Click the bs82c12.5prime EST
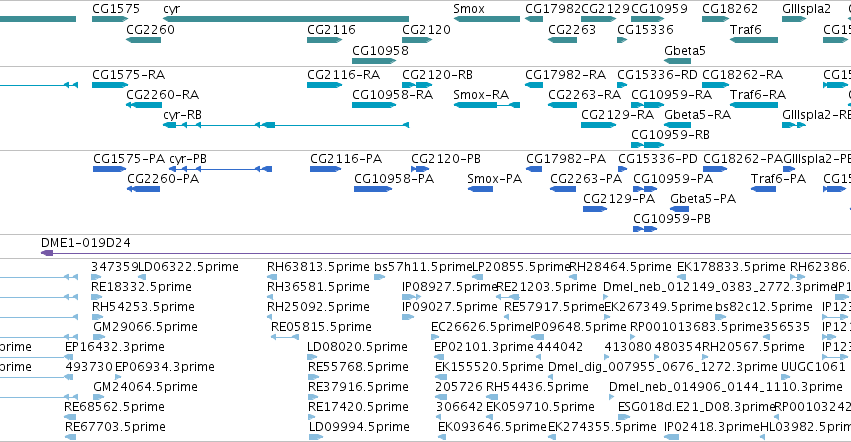The height and width of the screenshot is (442, 851). (719, 317)
